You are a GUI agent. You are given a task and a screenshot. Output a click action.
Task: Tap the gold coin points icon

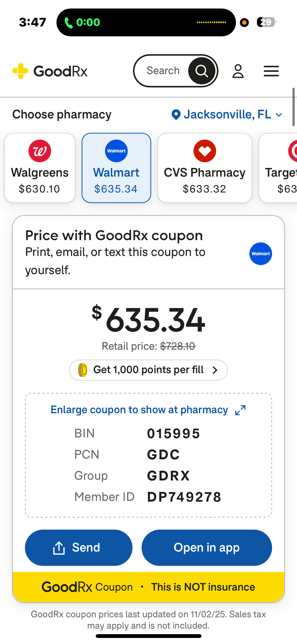click(83, 370)
